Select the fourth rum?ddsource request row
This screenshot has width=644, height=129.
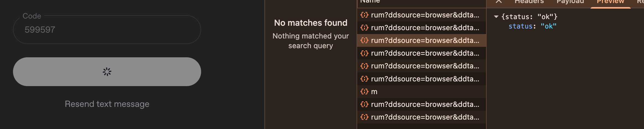tap(422, 53)
